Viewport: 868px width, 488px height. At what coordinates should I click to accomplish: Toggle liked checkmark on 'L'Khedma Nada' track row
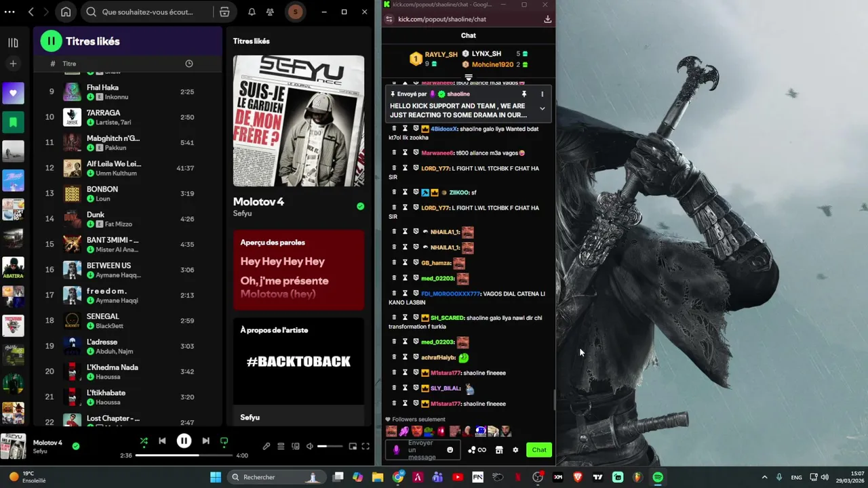[x=90, y=377]
